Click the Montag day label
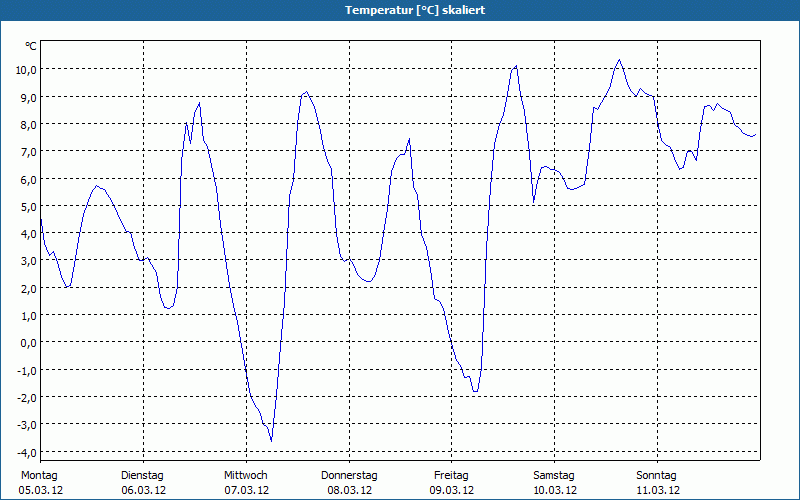The image size is (800, 500). pos(39,476)
